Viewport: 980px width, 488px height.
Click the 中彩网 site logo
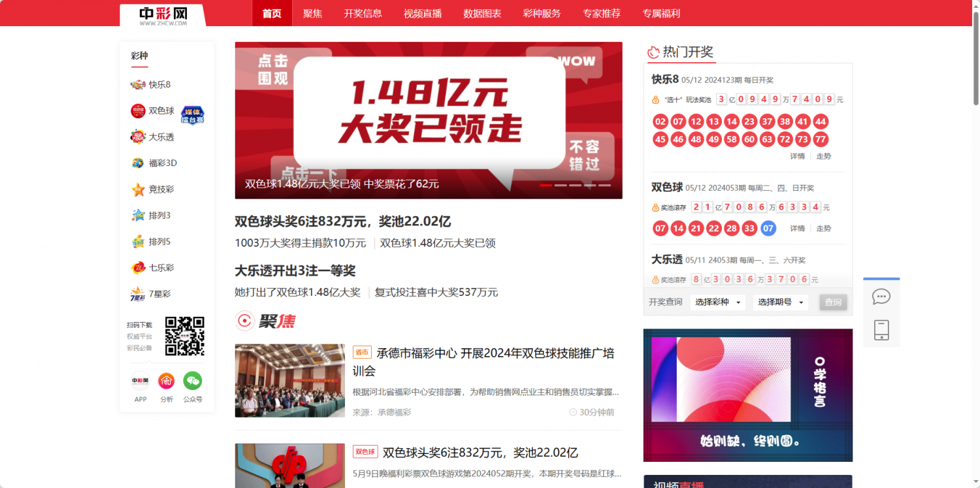[163, 16]
